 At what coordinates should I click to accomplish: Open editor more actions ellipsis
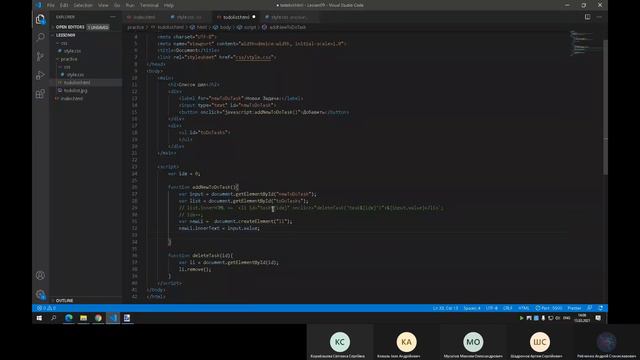tap(599, 17)
